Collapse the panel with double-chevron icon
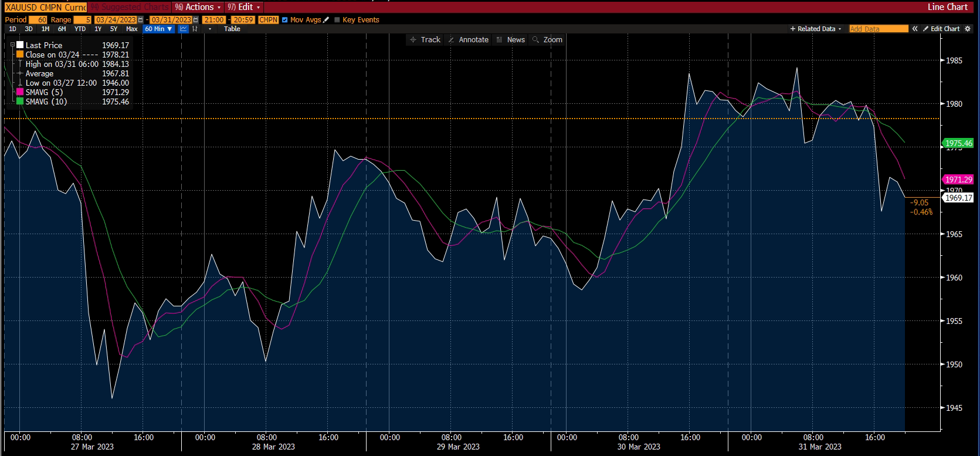This screenshot has width=980, height=456. (915, 29)
